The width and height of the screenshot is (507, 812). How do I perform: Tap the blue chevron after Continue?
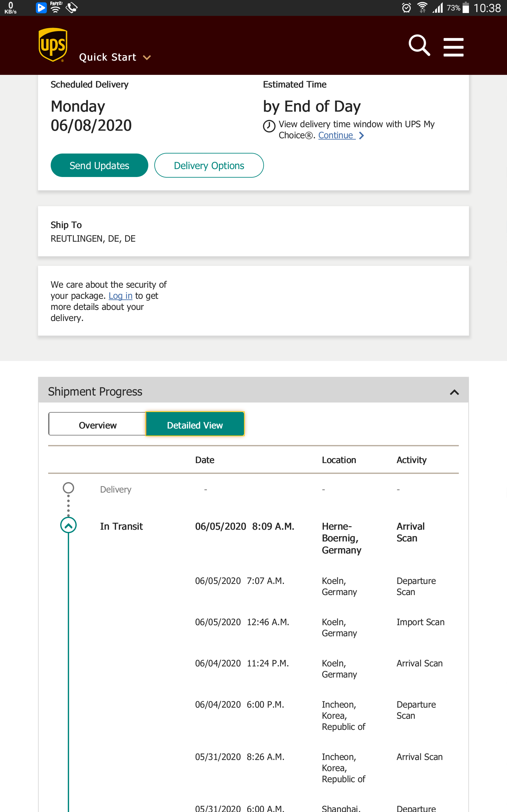click(362, 135)
